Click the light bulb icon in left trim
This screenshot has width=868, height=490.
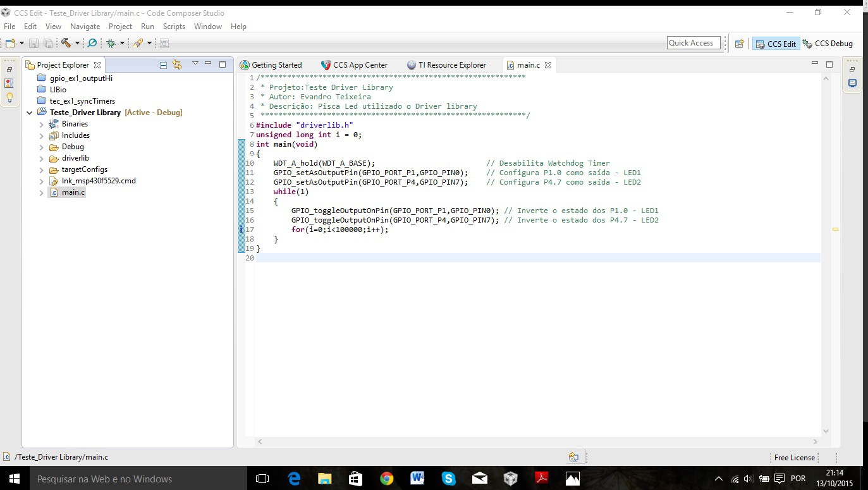coord(9,97)
